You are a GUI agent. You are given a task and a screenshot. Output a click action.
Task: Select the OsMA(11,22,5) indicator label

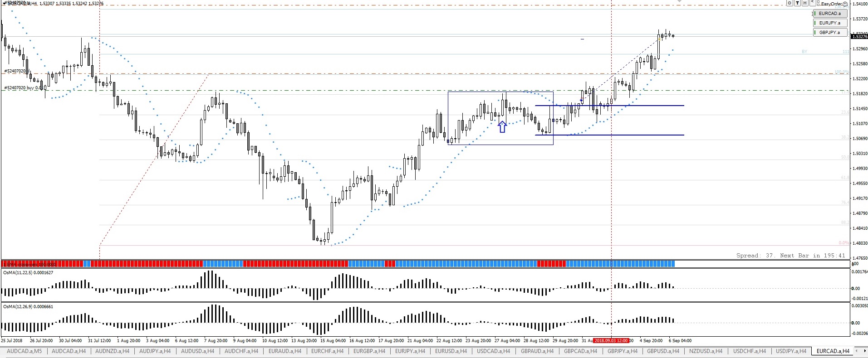click(x=28, y=272)
